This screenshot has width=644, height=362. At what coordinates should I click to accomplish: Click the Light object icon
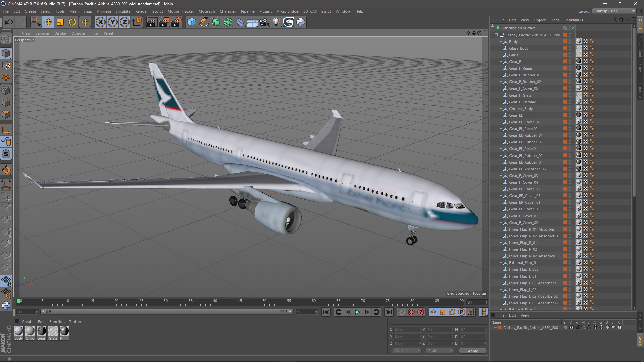[x=276, y=22]
